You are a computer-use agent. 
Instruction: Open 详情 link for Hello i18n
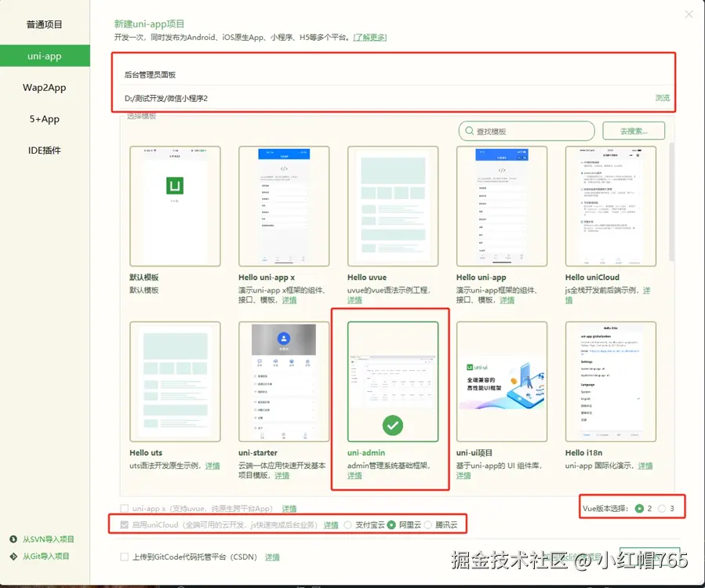click(x=645, y=466)
